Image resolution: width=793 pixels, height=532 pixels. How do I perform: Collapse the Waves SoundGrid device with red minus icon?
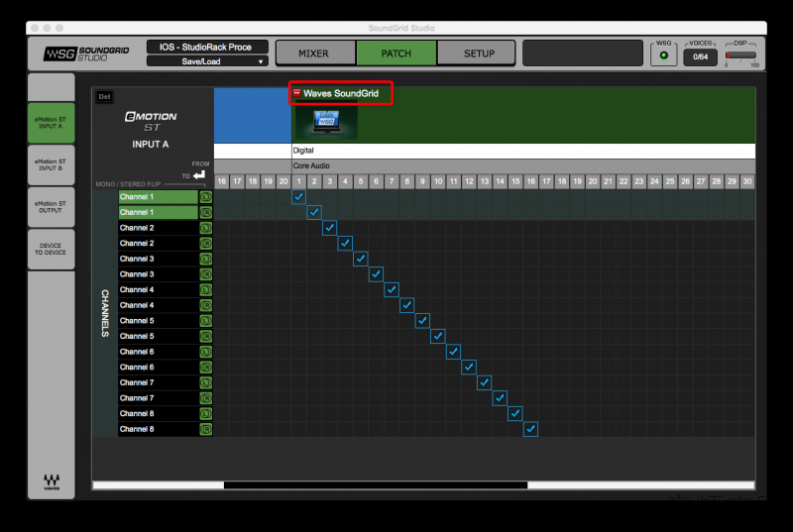click(x=296, y=93)
